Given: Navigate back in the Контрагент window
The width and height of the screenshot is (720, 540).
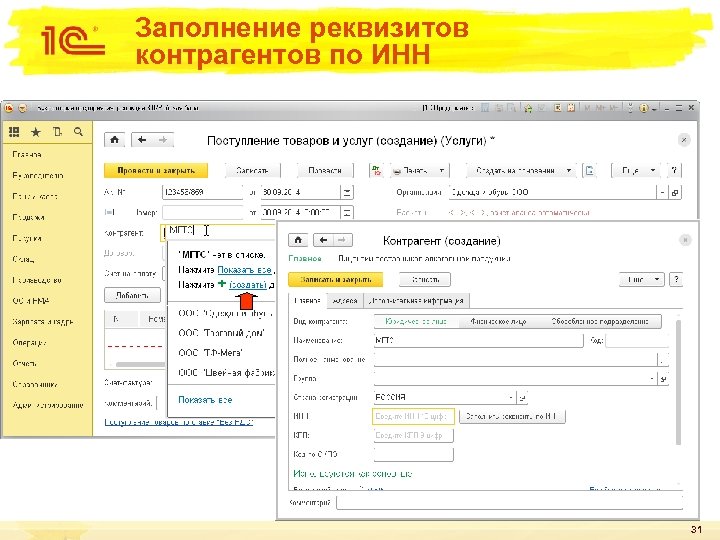Looking at the screenshot, I should tap(323, 240).
